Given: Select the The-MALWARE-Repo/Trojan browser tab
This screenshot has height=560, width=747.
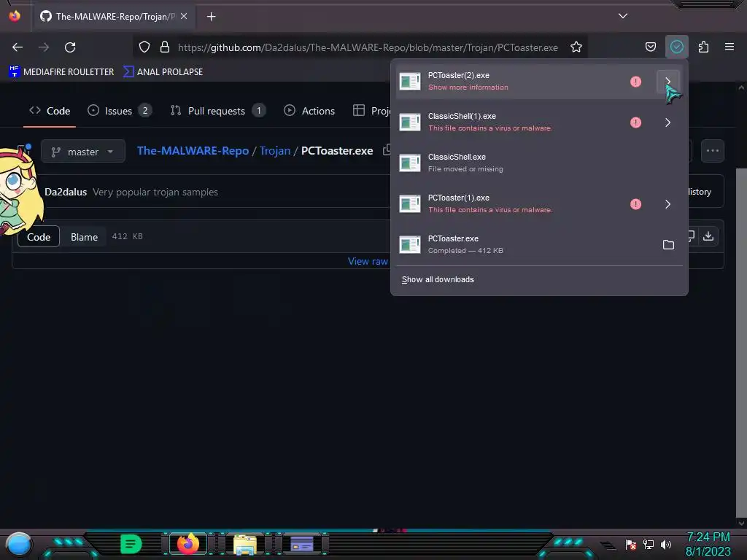Looking at the screenshot, I should (x=113, y=17).
